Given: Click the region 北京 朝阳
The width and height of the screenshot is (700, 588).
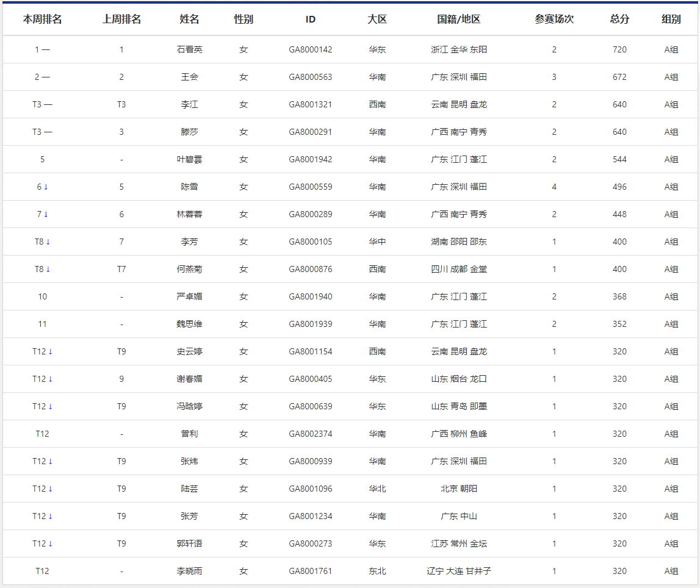Looking at the screenshot, I should click(x=459, y=489).
